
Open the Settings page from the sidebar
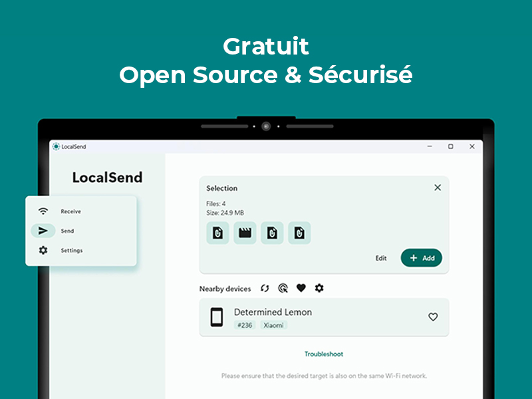coord(70,251)
